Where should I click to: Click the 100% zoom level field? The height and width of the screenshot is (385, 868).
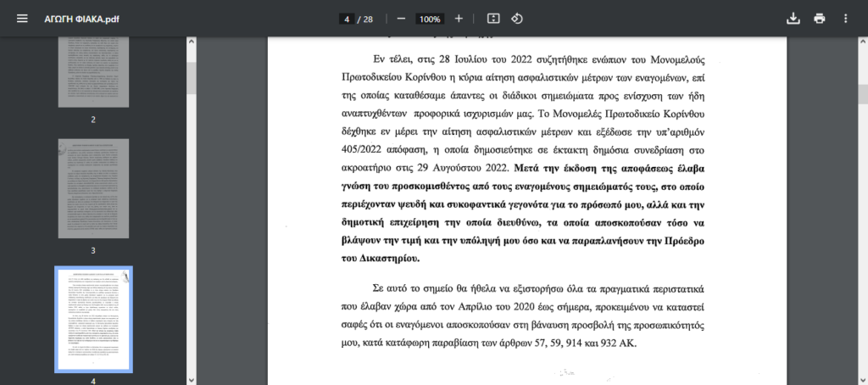pyautogui.click(x=430, y=19)
